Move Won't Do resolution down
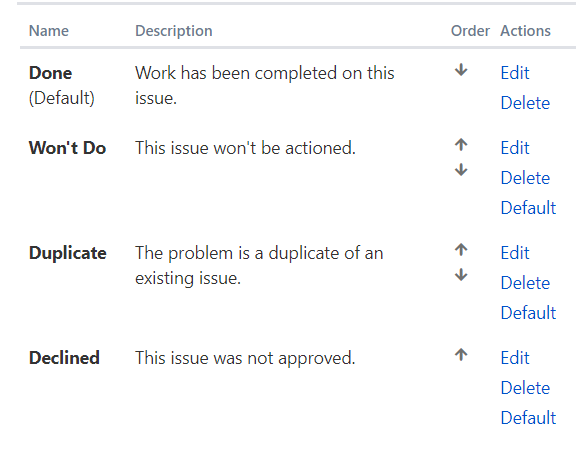The image size is (587, 456). click(x=461, y=170)
